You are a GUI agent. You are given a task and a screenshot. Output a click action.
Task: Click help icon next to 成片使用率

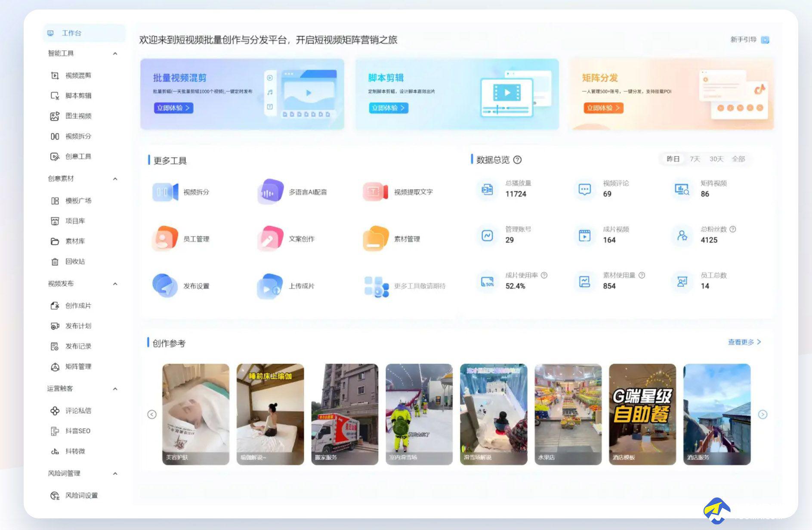(x=544, y=275)
